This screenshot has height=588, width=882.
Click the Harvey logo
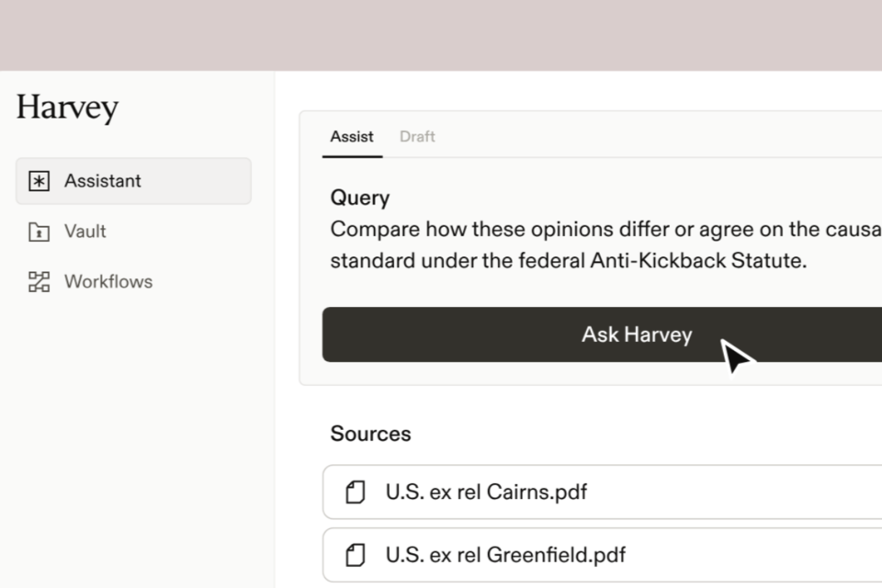[67, 107]
